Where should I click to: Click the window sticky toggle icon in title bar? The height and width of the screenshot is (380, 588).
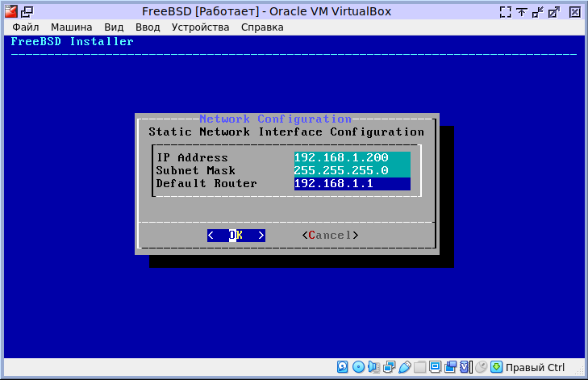27,12
